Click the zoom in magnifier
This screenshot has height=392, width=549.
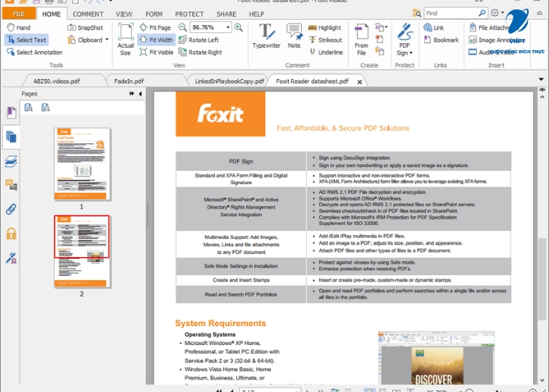[x=238, y=27]
